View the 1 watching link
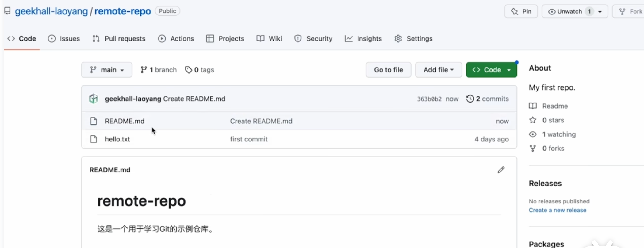 click(x=559, y=134)
